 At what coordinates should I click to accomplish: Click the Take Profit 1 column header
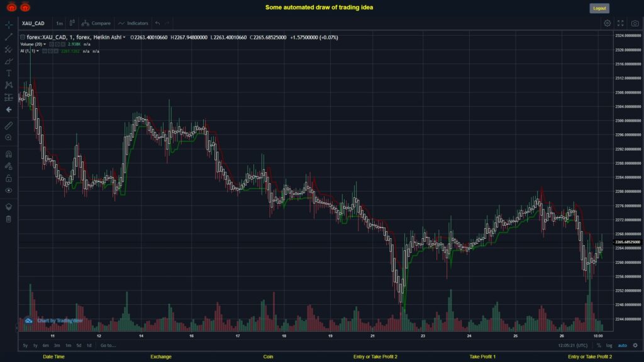(482, 357)
